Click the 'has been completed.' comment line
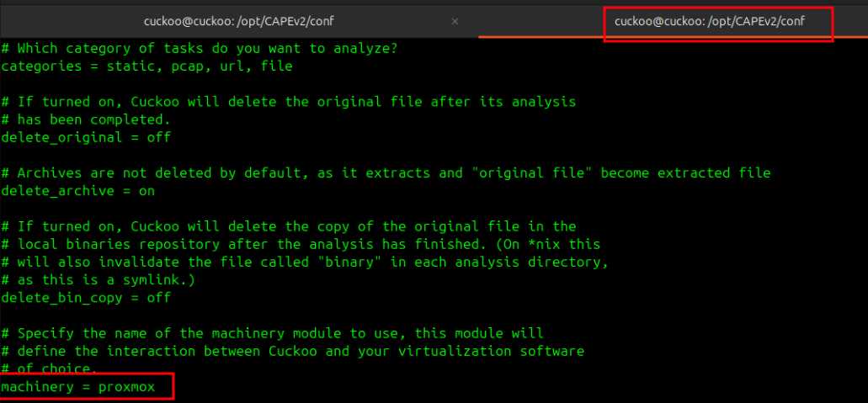The height and width of the screenshot is (403, 868). (93, 119)
